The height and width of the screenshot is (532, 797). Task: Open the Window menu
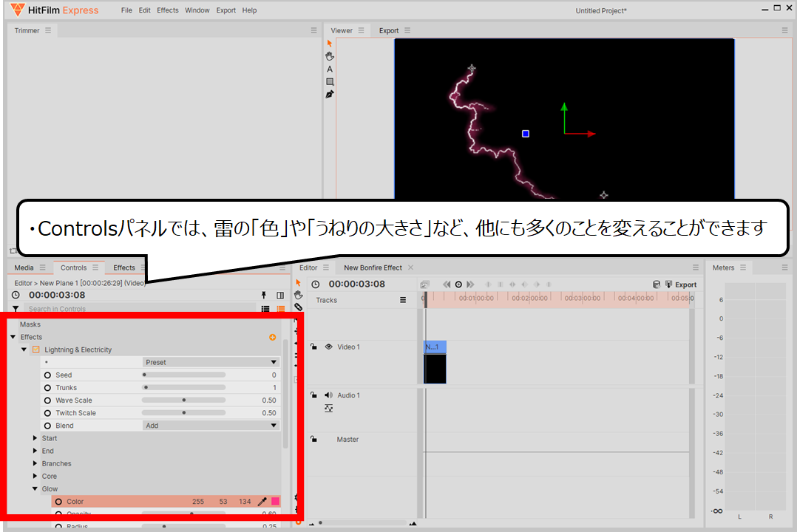tap(197, 10)
